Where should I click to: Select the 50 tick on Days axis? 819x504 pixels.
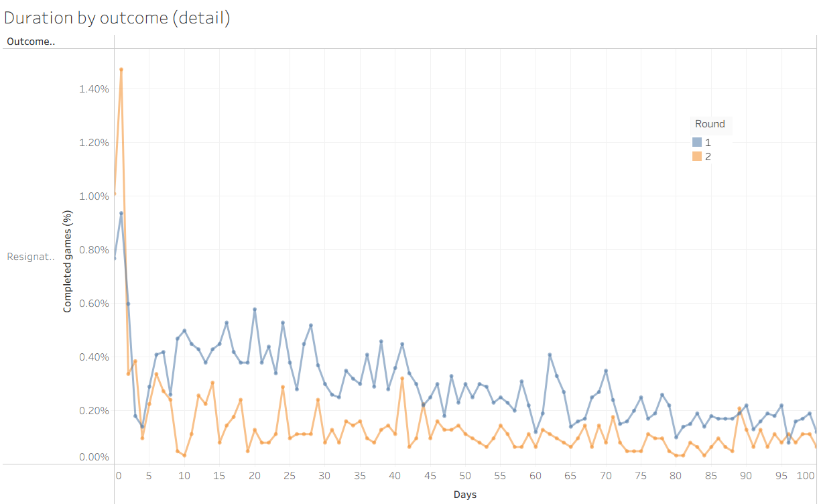[x=465, y=476]
